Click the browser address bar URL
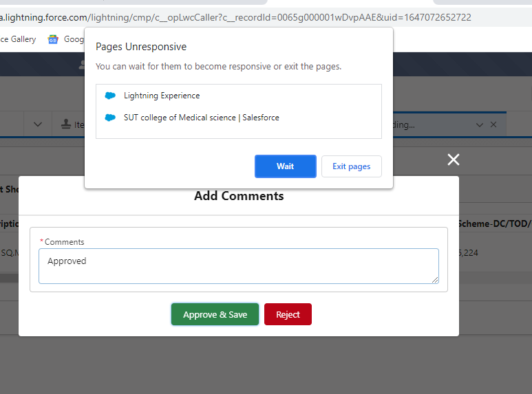The image size is (532, 394). pyautogui.click(x=235, y=17)
